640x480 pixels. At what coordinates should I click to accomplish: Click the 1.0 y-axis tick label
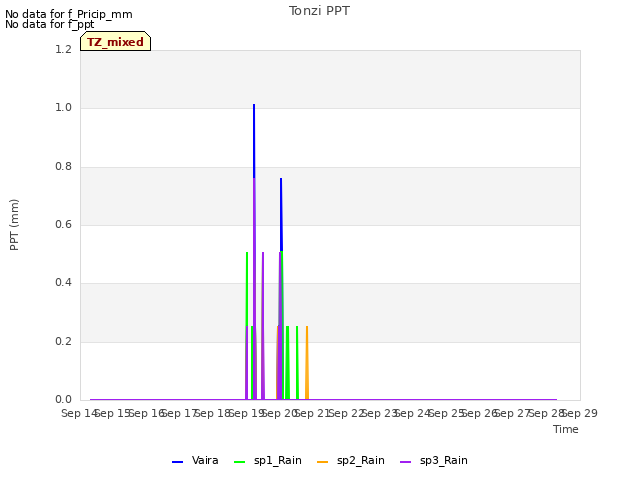[63, 108]
